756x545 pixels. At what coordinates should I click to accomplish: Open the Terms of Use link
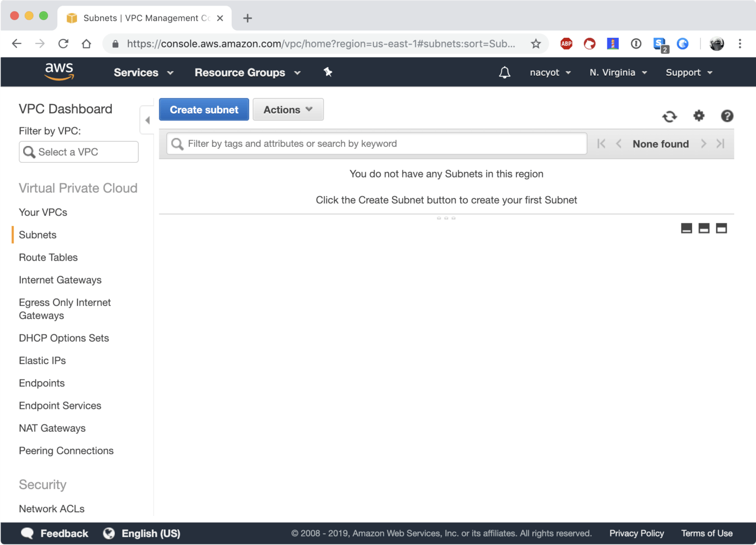coord(707,533)
